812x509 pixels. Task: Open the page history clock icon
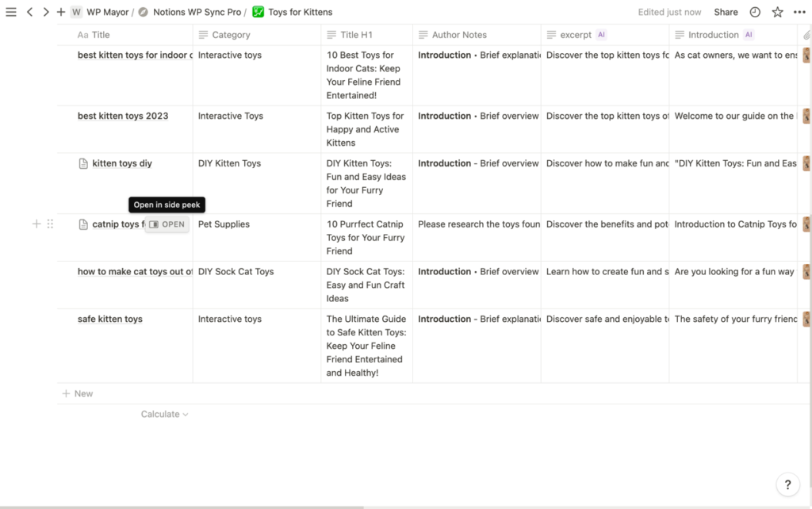[755, 12]
